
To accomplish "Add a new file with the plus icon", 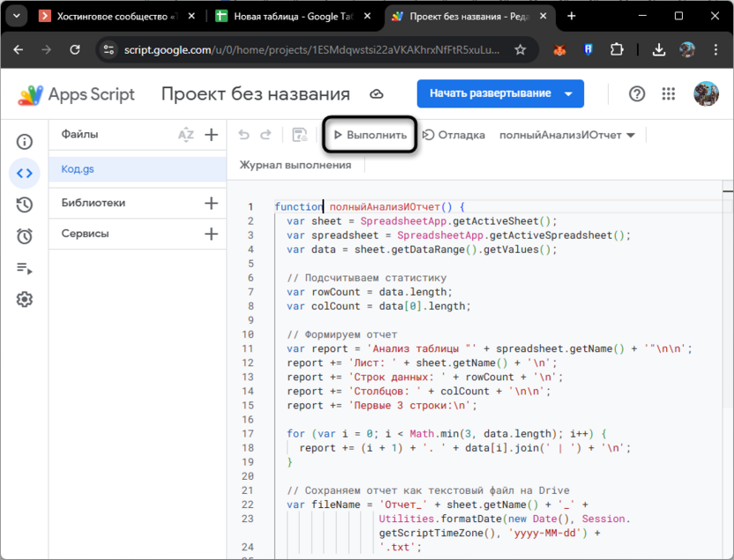I will click(x=211, y=134).
